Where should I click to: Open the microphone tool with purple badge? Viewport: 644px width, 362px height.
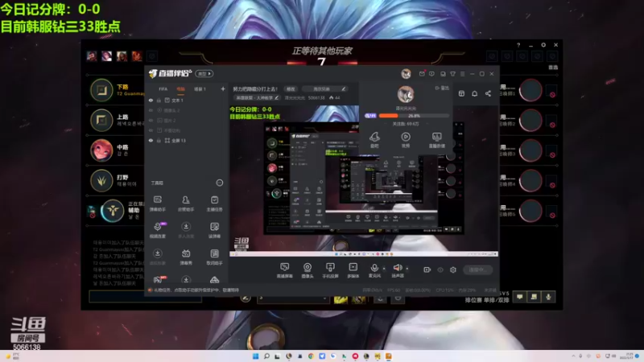[x=158, y=230]
